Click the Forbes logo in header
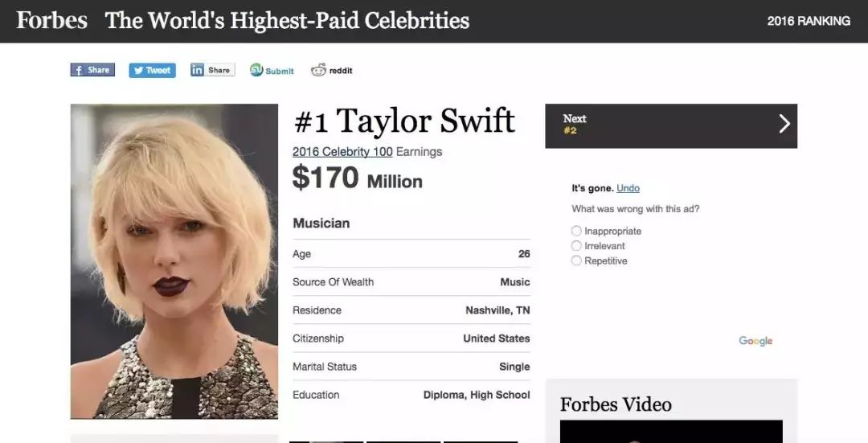This screenshot has height=443, width=868. (51, 20)
